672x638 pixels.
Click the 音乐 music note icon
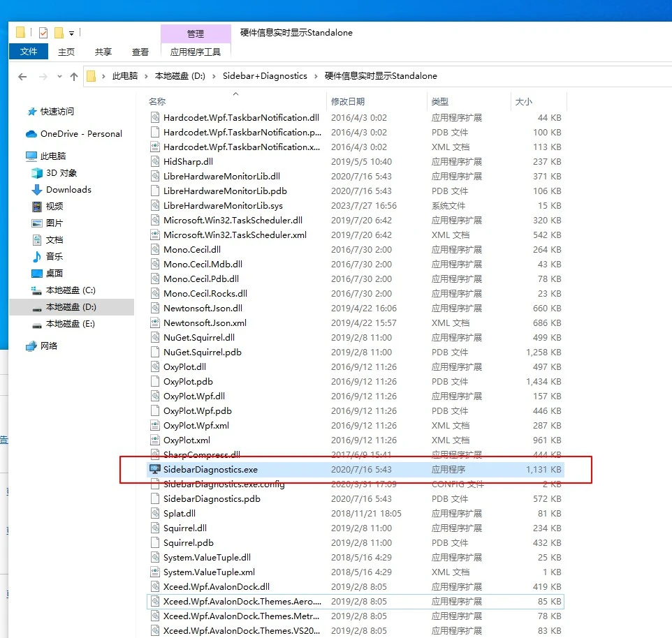coord(37,257)
